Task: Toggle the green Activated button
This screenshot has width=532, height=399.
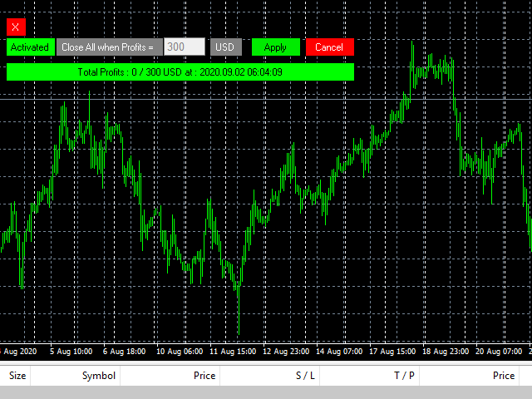Action: (30, 47)
